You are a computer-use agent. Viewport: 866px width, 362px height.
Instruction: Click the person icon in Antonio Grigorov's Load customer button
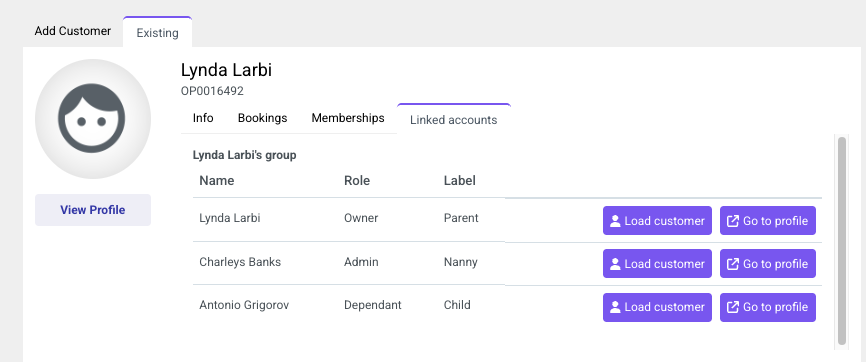click(x=615, y=307)
